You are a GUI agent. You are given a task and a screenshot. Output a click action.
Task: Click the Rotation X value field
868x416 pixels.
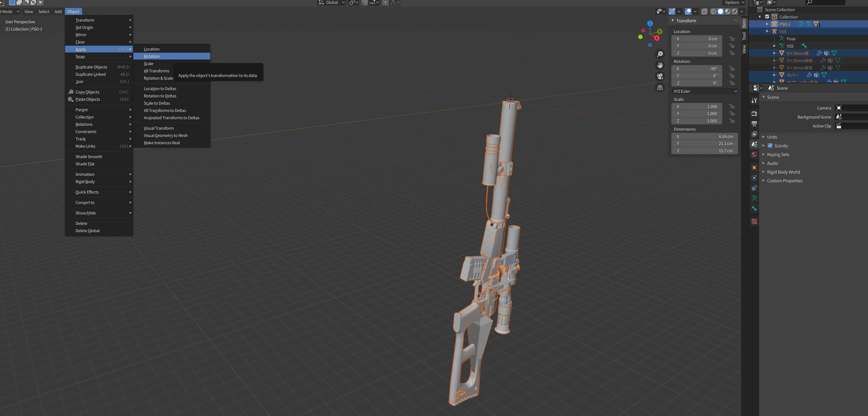point(696,69)
